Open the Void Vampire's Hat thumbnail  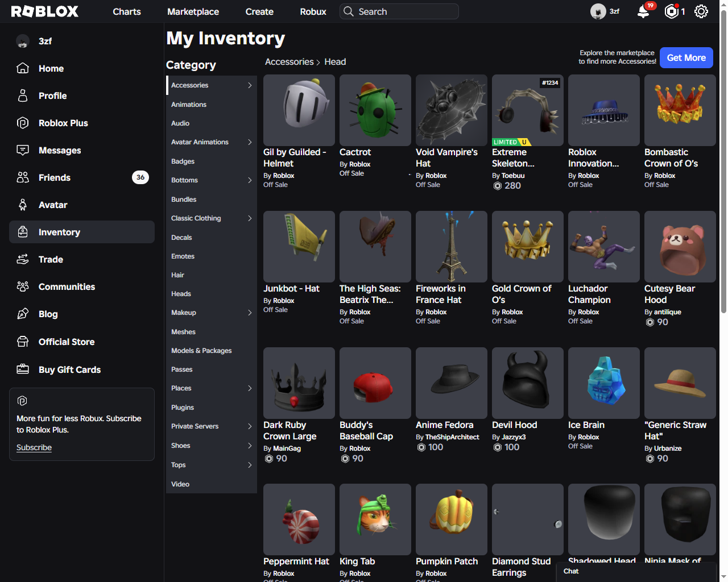452,110
